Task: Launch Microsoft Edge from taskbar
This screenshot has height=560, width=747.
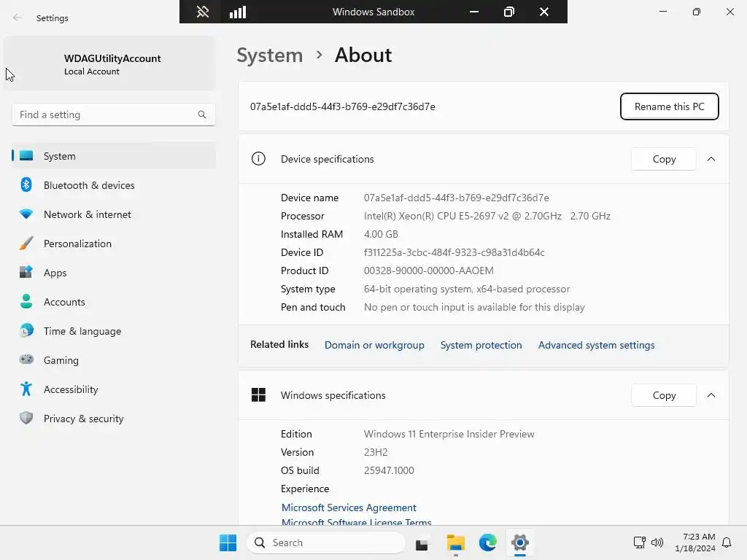Action: (x=488, y=542)
